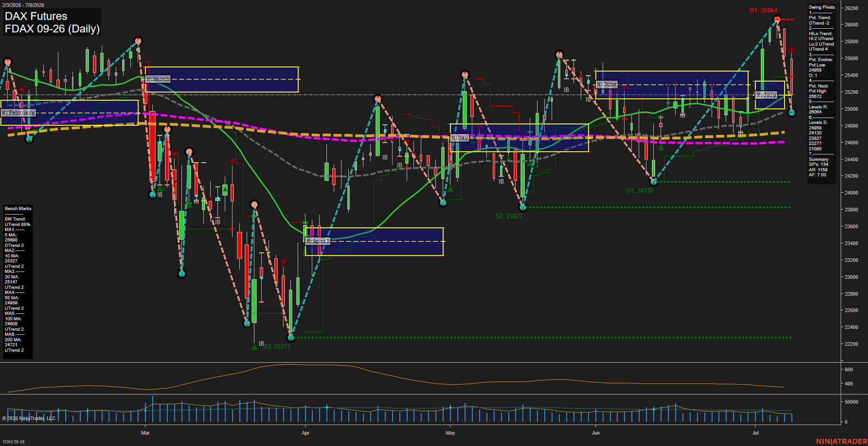Click the swing low pivot starting the S1 dotted line
Image resolution: width=868 pixels, height=446 pixels.
pyautogui.click(x=654, y=182)
